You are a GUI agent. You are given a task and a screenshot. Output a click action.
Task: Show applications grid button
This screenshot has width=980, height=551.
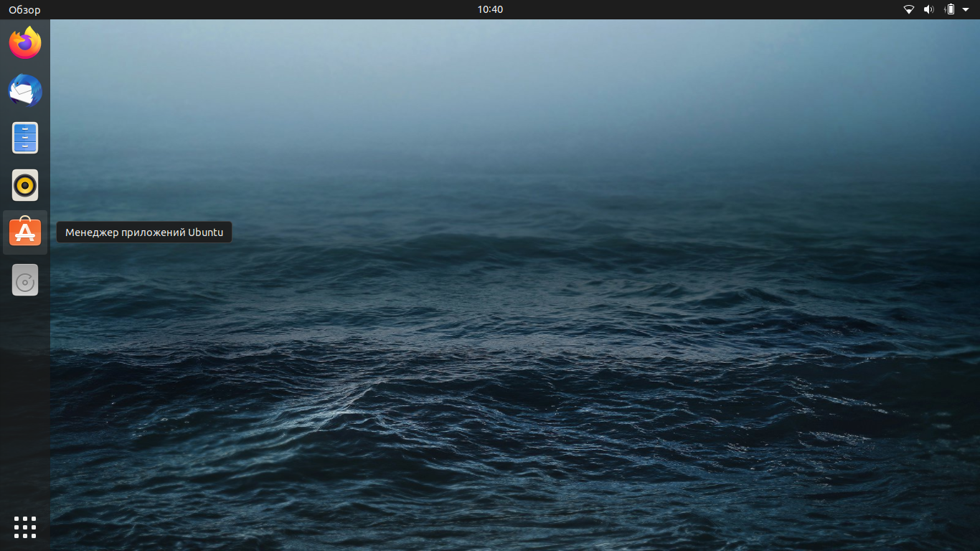[x=25, y=527]
